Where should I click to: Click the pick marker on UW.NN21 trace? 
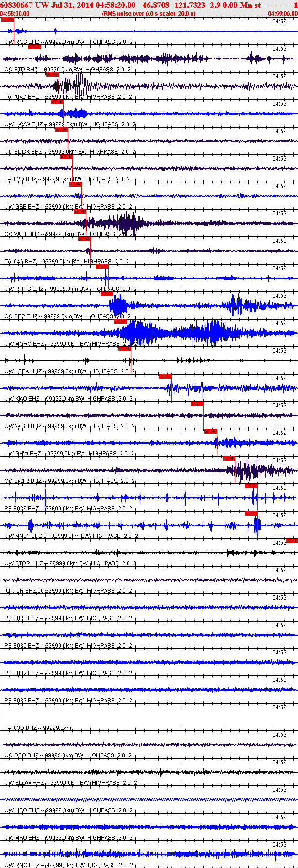(251, 514)
